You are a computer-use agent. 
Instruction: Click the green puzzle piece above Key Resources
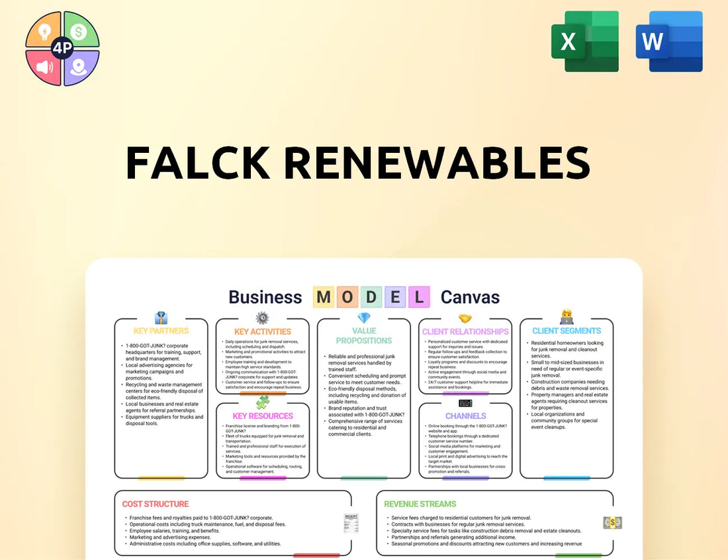pyautogui.click(x=262, y=402)
